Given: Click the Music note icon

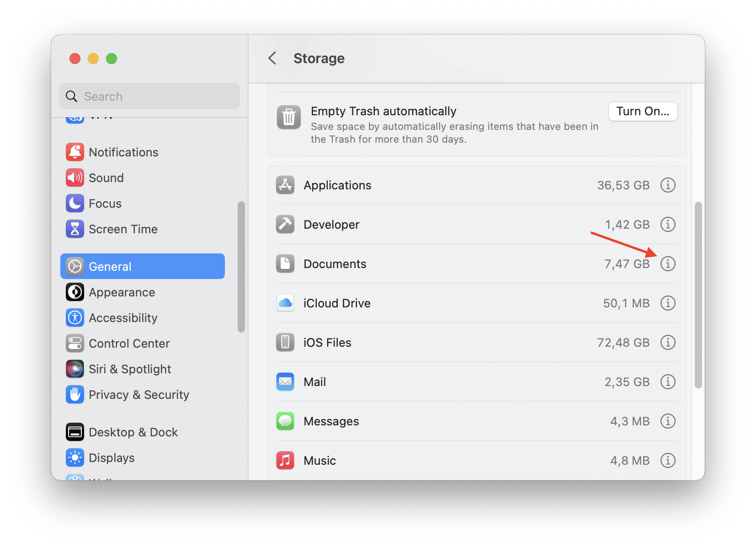Looking at the screenshot, I should tap(285, 460).
